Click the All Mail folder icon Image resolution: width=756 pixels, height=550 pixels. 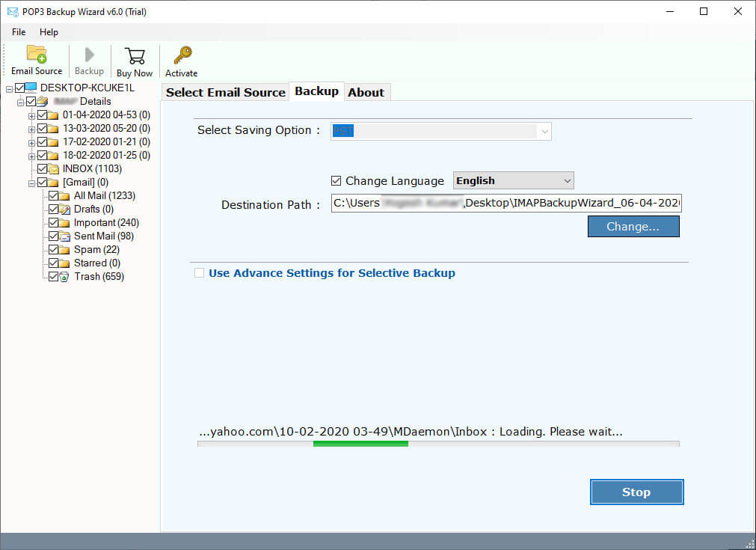coord(64,196)
